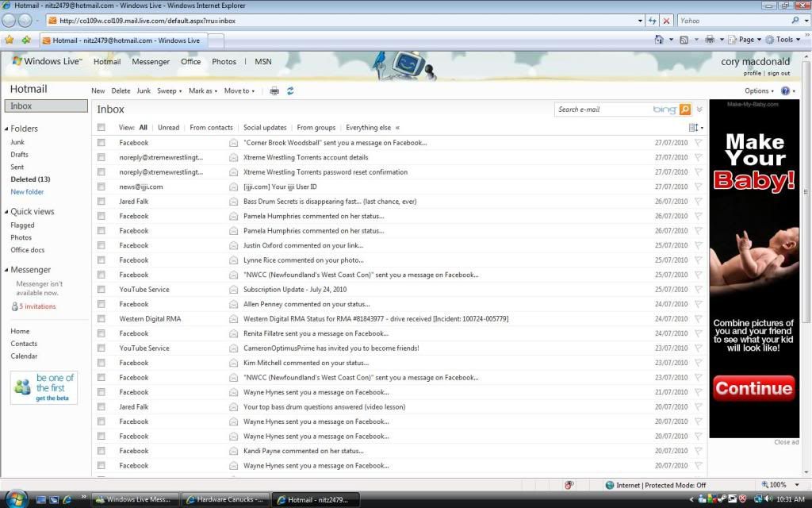Open Photos in the Windows Live header
The width and height of the screenshot is (812, 508).
(224, 62)
